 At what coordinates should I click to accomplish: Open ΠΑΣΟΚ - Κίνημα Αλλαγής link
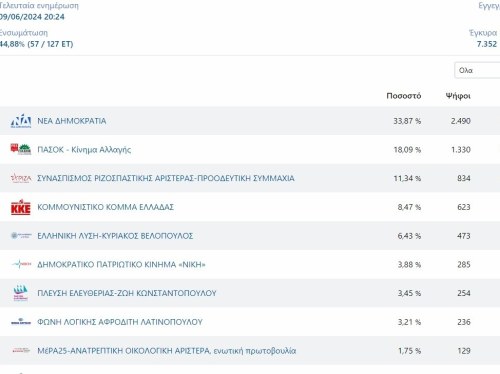point(84,150)
